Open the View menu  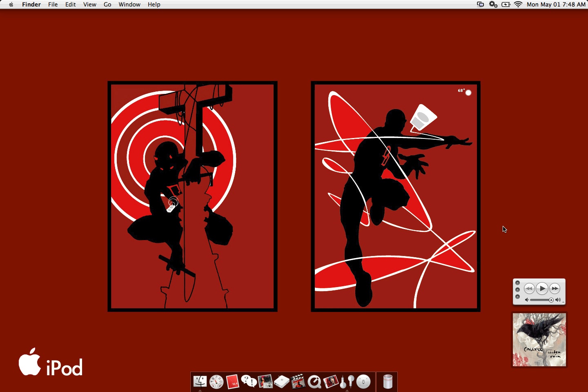tap(89, 4)
